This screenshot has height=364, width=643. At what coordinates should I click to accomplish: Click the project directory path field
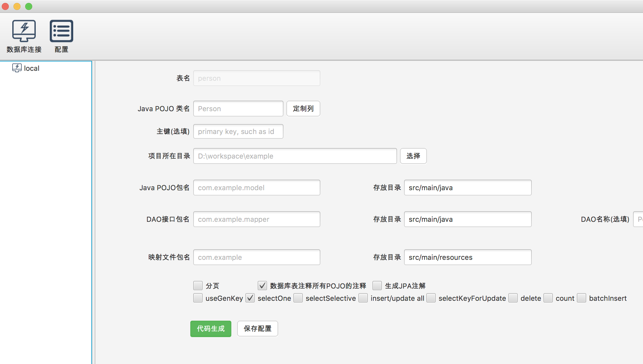(295, 156)
